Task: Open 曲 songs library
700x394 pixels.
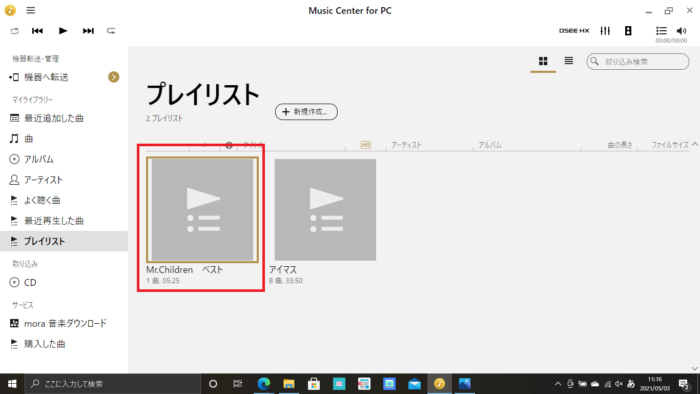Action: pos(29,139)
